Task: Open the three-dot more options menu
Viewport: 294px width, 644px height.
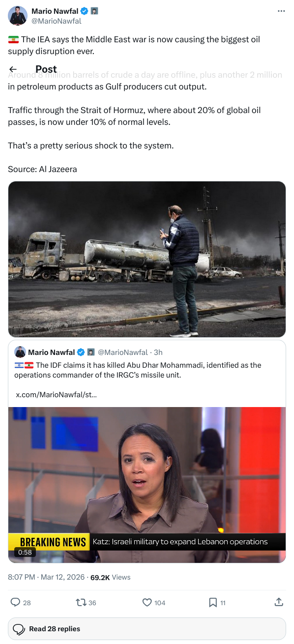Action: coord(281,11)
